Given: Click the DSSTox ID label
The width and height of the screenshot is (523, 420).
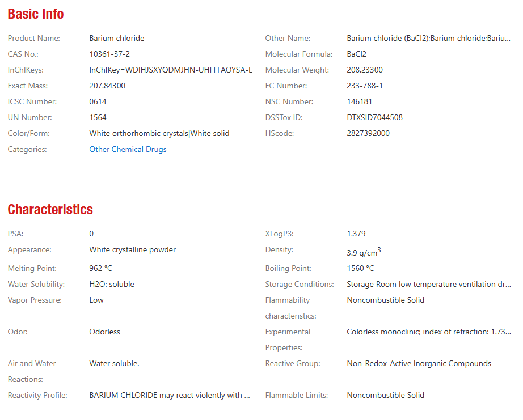Looking at the screenshot, I should click(x=284, y=118).
